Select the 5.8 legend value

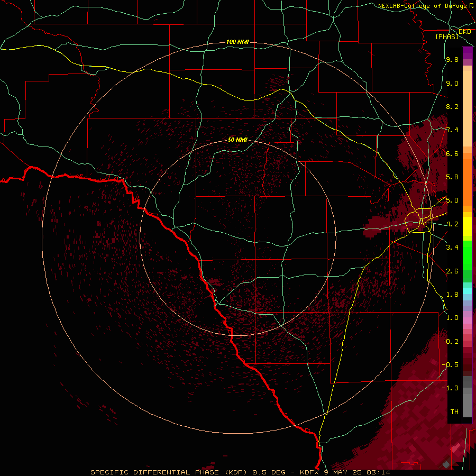[452, 177]
